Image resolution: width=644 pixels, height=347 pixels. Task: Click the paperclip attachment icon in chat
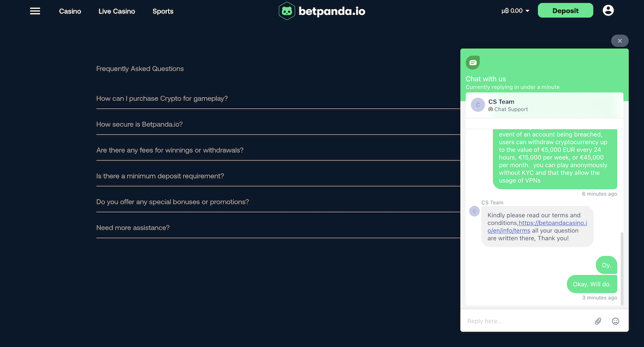click(x=598, y=321)
